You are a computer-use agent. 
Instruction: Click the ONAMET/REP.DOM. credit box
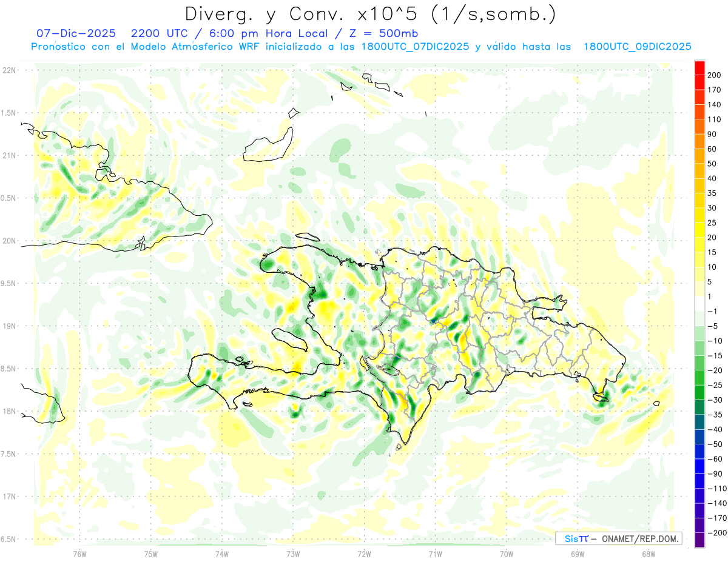click(619, 538)
